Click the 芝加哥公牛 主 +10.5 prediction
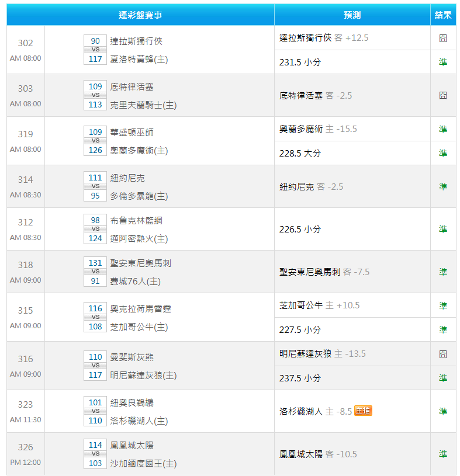 tap(320, 305)
